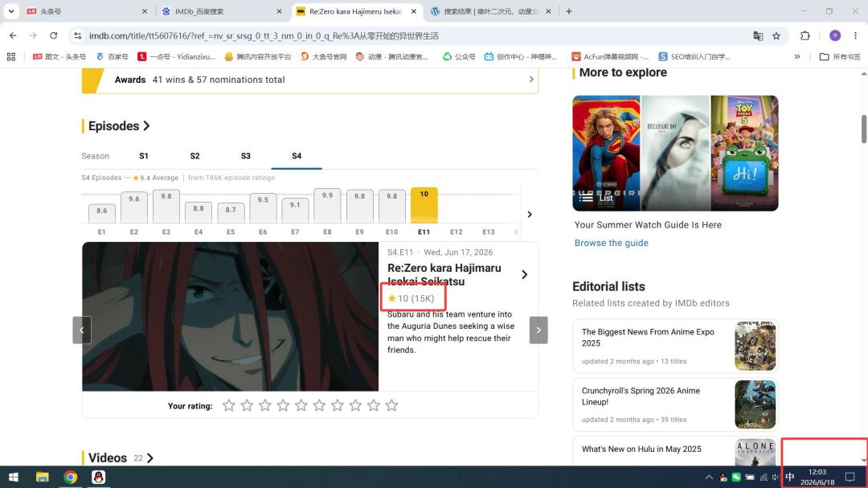Rate episode five stars

tap(301, 405)
